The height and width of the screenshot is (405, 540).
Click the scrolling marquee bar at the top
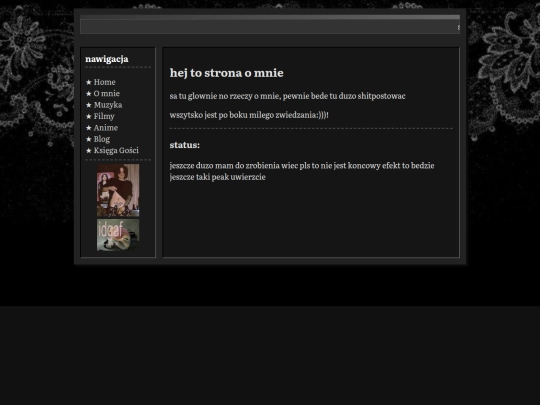[270, 27]
